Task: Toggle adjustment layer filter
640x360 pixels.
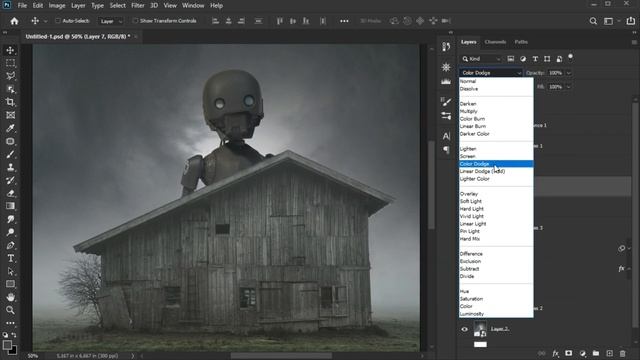Action: (x=523, y=59)
